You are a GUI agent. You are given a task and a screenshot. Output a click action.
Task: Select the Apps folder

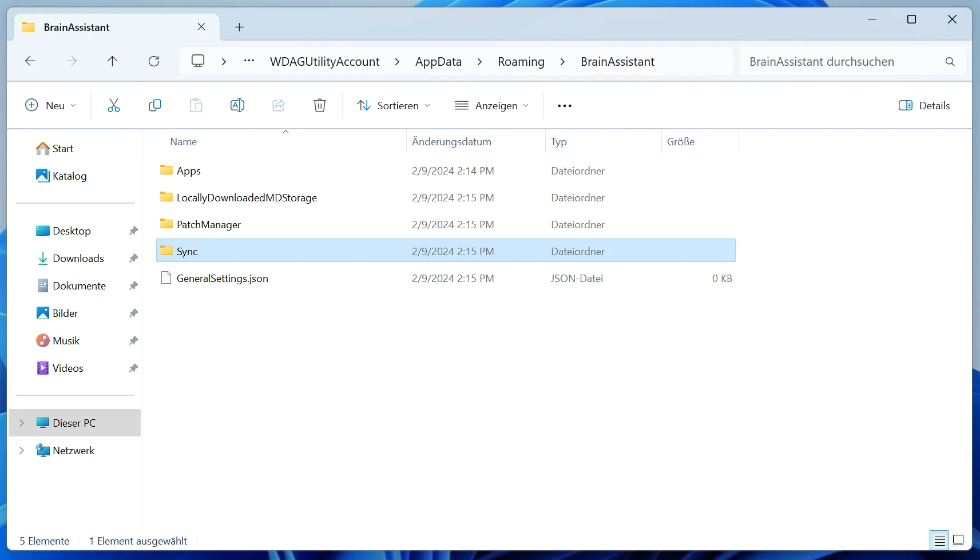pyautogui.click(x=446, y=171)
